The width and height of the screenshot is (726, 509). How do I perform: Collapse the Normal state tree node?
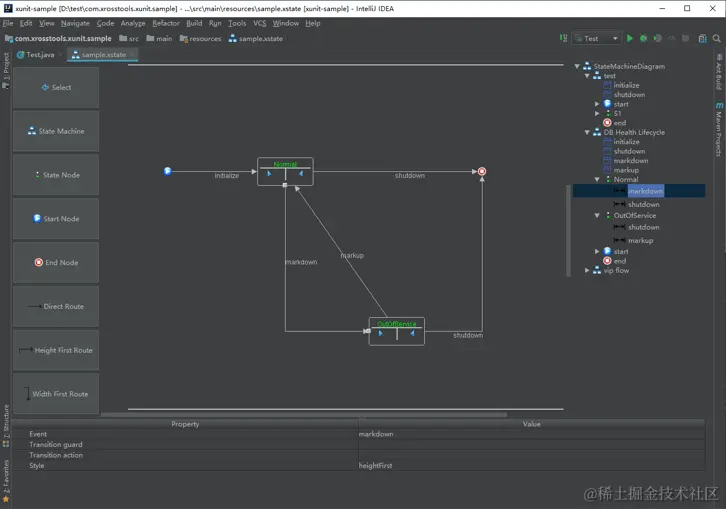pos(597,179)
